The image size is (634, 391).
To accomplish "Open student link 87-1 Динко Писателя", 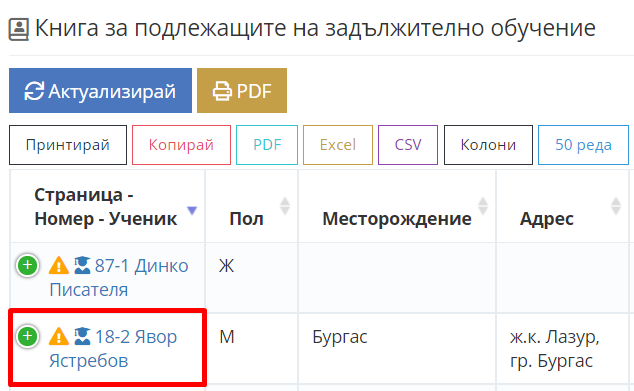I will click(119, 278).
